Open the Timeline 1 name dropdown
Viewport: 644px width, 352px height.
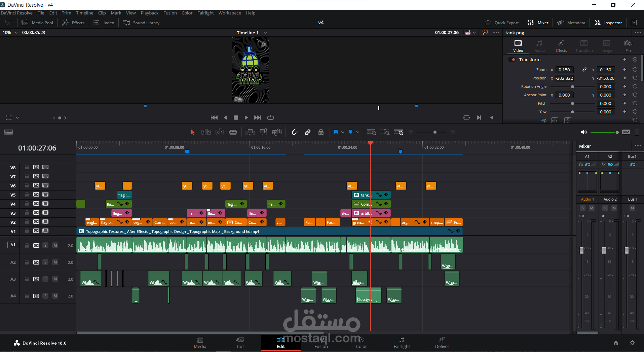(265, 33)
